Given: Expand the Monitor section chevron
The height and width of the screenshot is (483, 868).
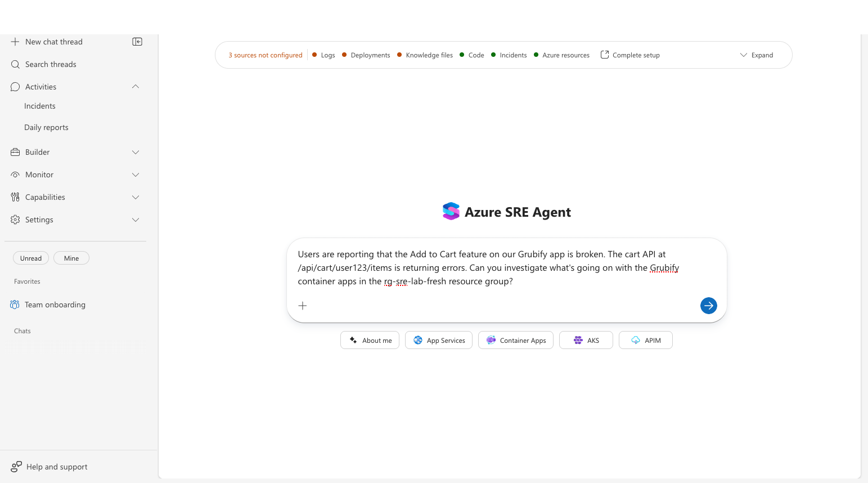Looking at the screenshot, I should coord(136,175).
